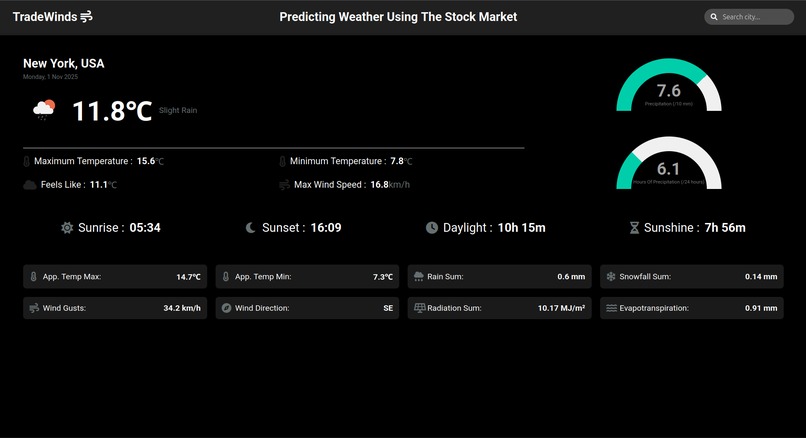Click the Sunshine hourglass icon
The width and height of the screenshot is (806, 438).
click(x=634, y=228)
